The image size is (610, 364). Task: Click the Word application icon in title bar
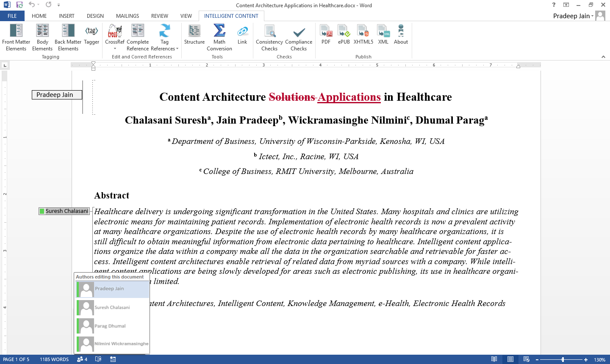point(7,5)
